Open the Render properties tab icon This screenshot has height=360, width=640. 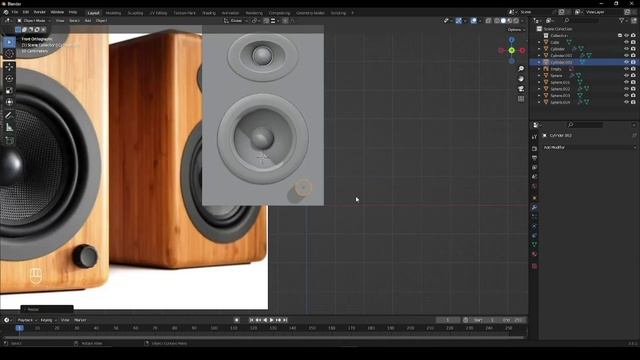tap(535, 149)
